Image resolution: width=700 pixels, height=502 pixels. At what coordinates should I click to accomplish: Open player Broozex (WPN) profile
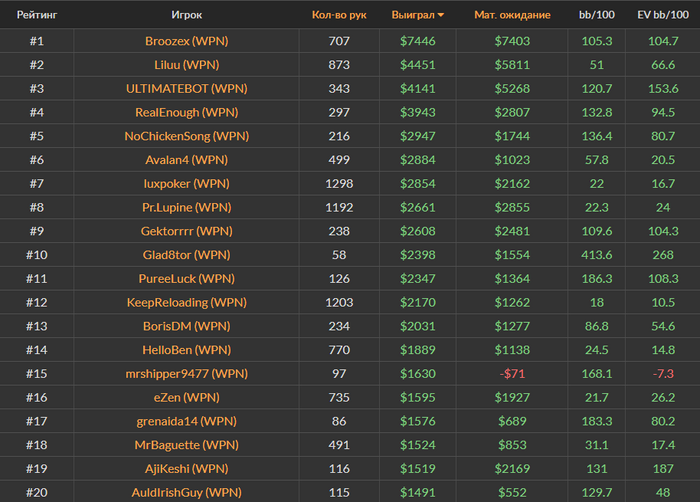[187, 41]
